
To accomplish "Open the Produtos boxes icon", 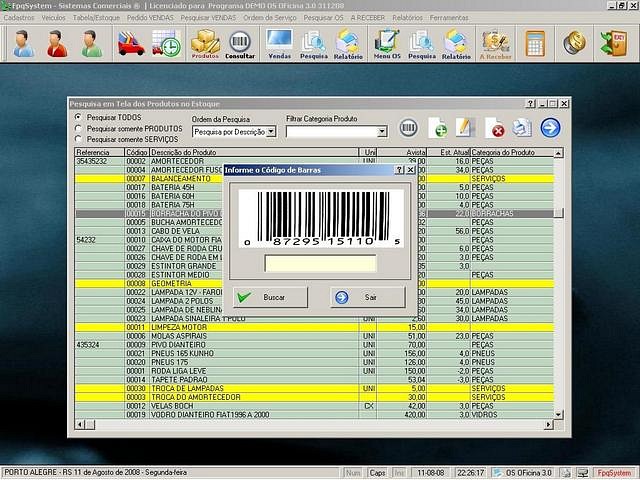I will (x=205, y=44).
